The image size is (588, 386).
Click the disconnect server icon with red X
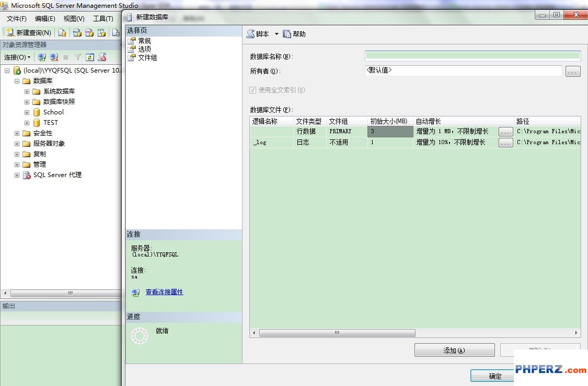54,57
